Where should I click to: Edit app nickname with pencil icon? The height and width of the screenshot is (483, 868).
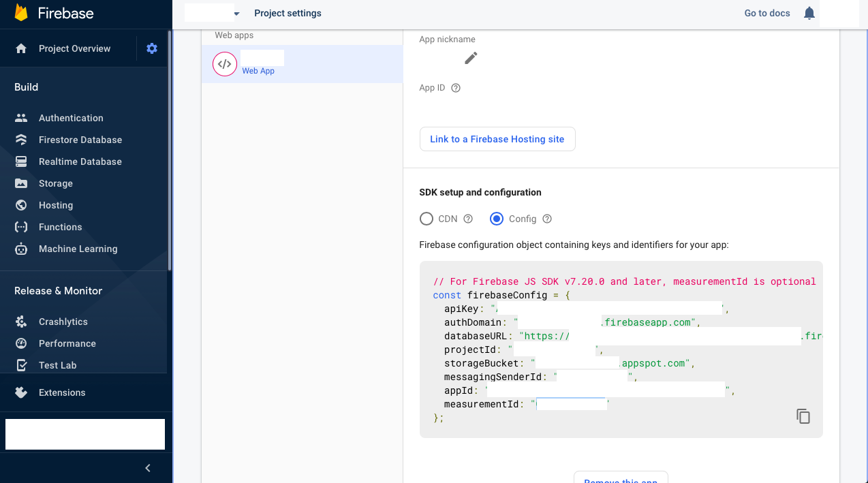pyautogui.click(x=471, y=58)
